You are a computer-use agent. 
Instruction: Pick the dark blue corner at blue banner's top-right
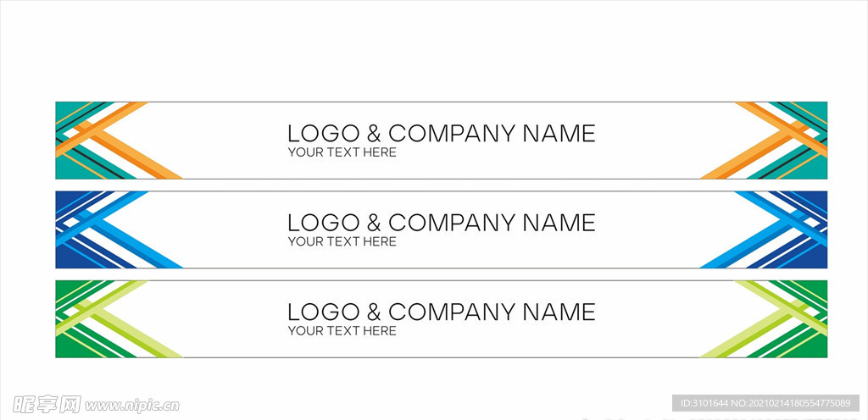[x=816, y=200]
